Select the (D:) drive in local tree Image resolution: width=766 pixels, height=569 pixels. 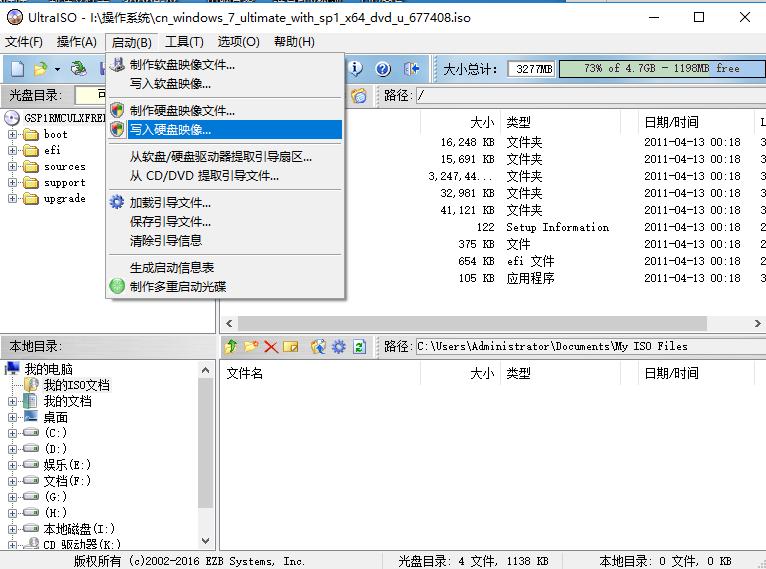click(56, 448)
